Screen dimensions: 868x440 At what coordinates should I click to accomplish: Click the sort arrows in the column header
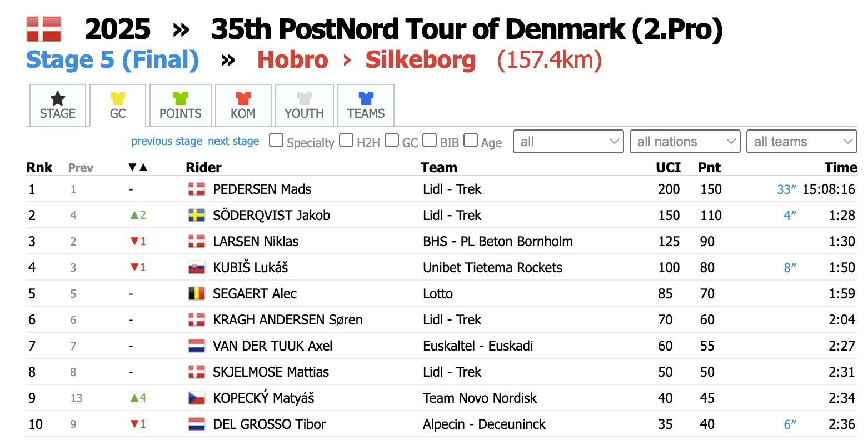tap(138, 168)
